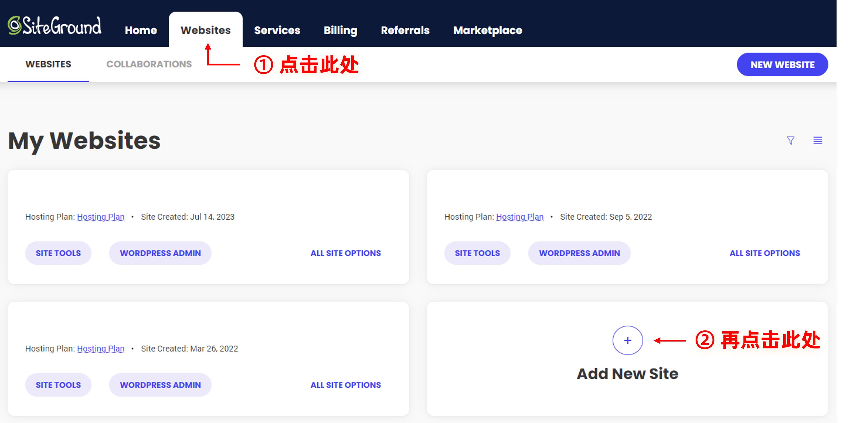The height and width of the screenshot is (423, 868).
Task: Open Hosting Plan link for Sep 5, 2022 site
Action: point(520,216)
